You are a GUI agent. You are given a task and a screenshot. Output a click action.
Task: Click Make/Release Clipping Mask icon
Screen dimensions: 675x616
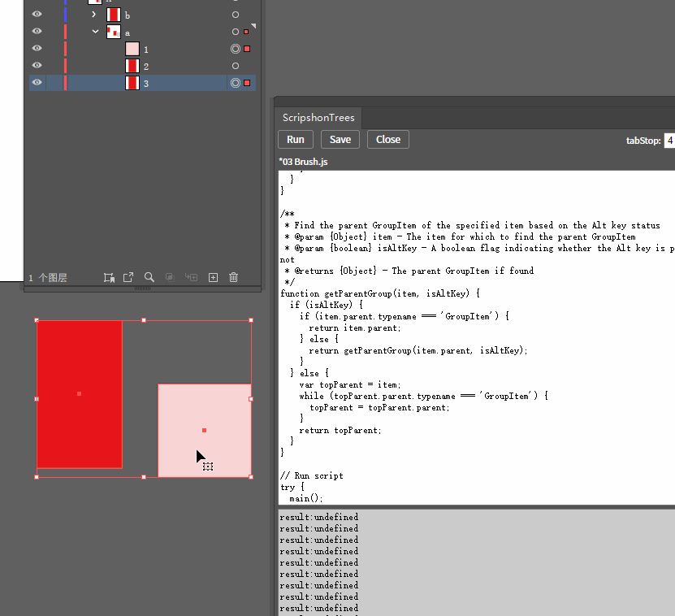tap(170, 277)
